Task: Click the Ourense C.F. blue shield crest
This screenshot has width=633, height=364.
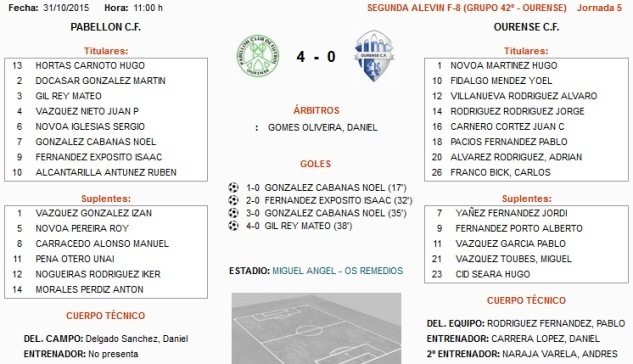Action: tap(374, 56)
